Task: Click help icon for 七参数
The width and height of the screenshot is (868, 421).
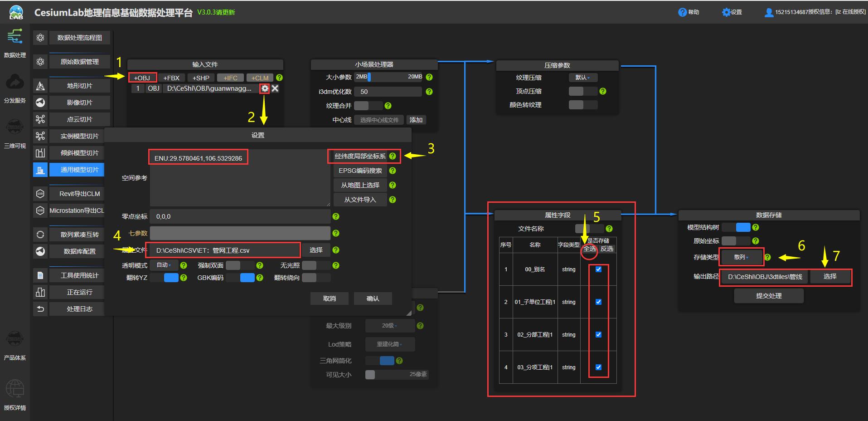Action: (x=336, y=233)
